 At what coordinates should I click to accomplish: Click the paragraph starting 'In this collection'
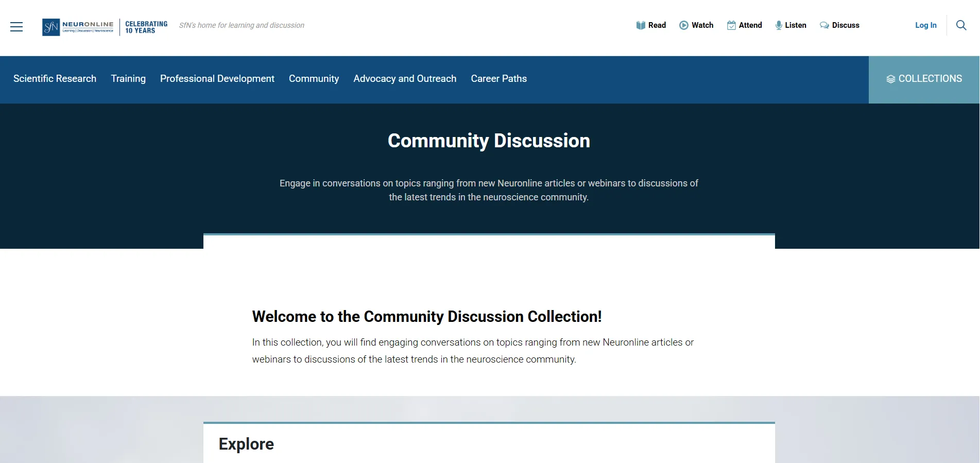click(473, 351)
